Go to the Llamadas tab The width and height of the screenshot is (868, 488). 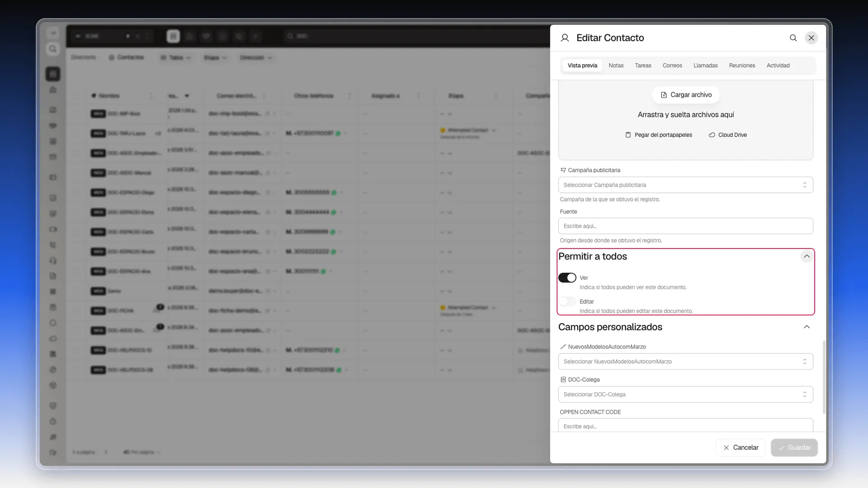point(705,66)
